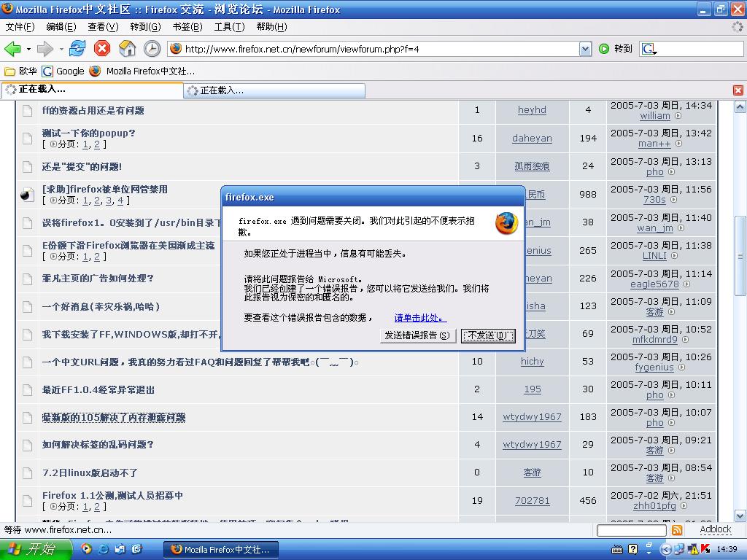Switch to the first 正在载入 tab
This screenshot has width=747, height=560.
93,90
